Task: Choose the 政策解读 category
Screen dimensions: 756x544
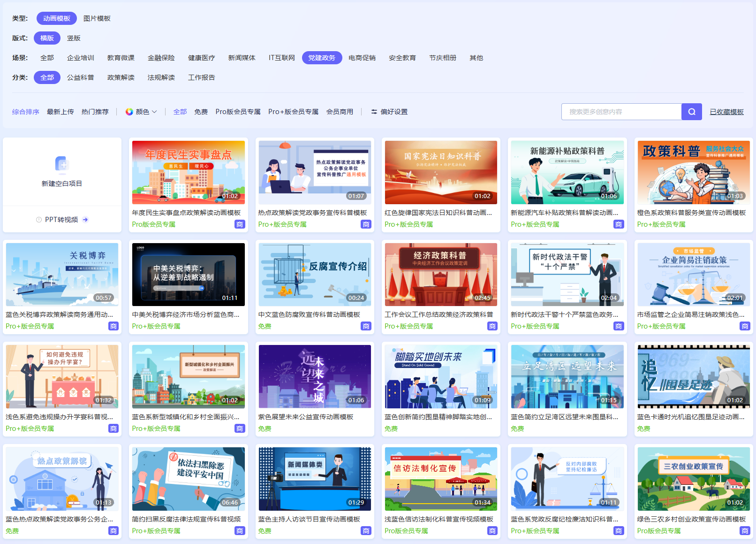Action: (121, 77)
